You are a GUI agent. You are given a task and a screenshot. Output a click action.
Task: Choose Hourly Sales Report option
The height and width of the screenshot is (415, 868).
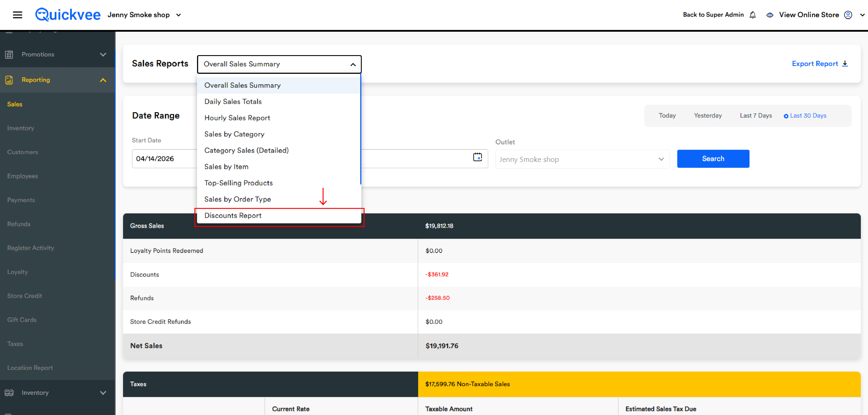279,118
